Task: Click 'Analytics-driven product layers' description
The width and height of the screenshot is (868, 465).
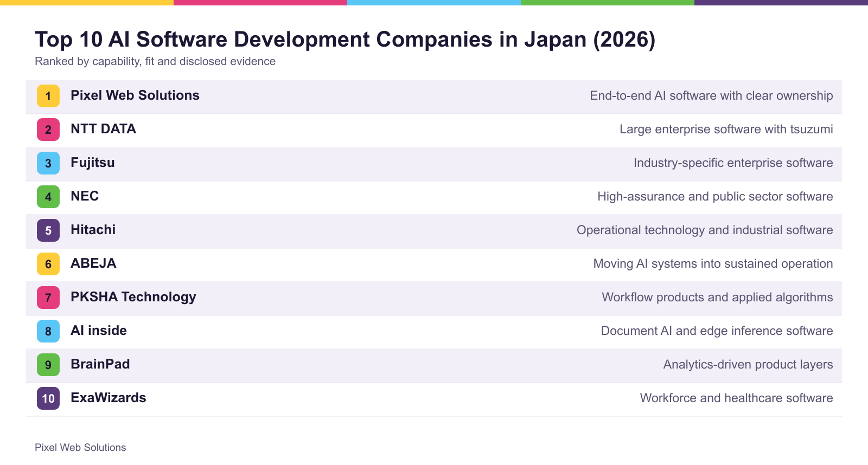Action: click(x=748, y=365)
